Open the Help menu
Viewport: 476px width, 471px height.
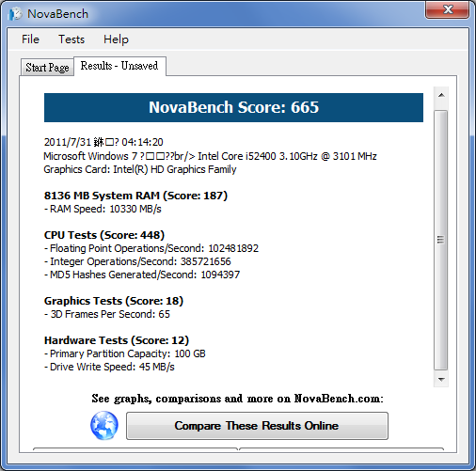[116, 39]
